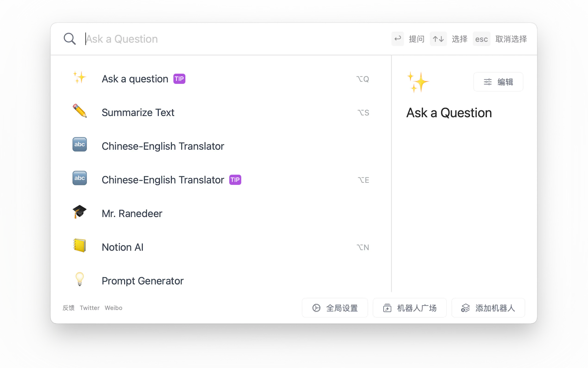Click the sparkles icon beside Ask a question
Viewport: 588px width, 368px height.
(79, 78)
